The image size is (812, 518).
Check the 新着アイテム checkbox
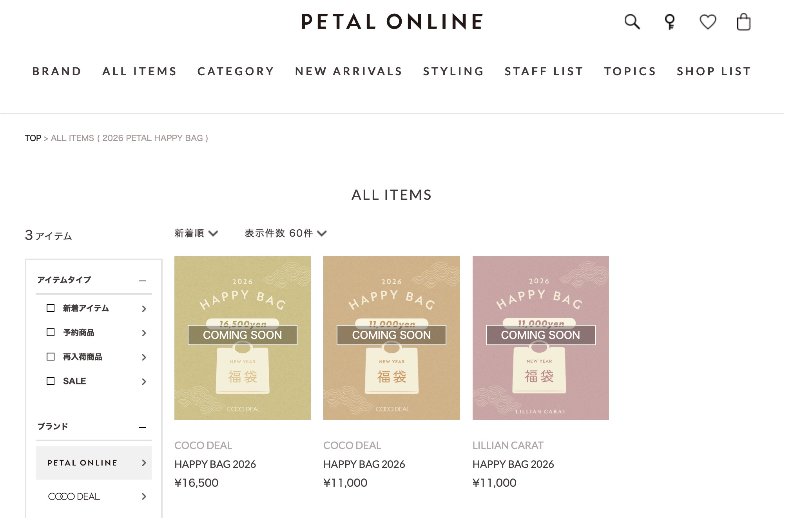[51, 308]
